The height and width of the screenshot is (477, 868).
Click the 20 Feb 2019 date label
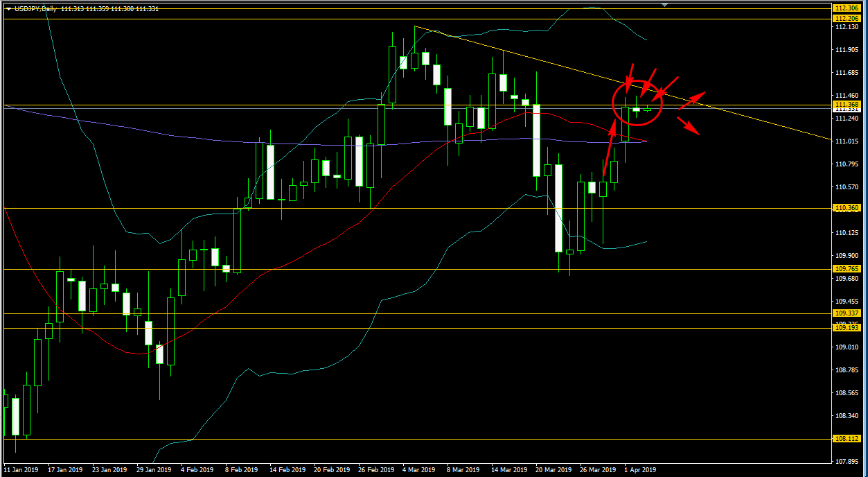332,470
